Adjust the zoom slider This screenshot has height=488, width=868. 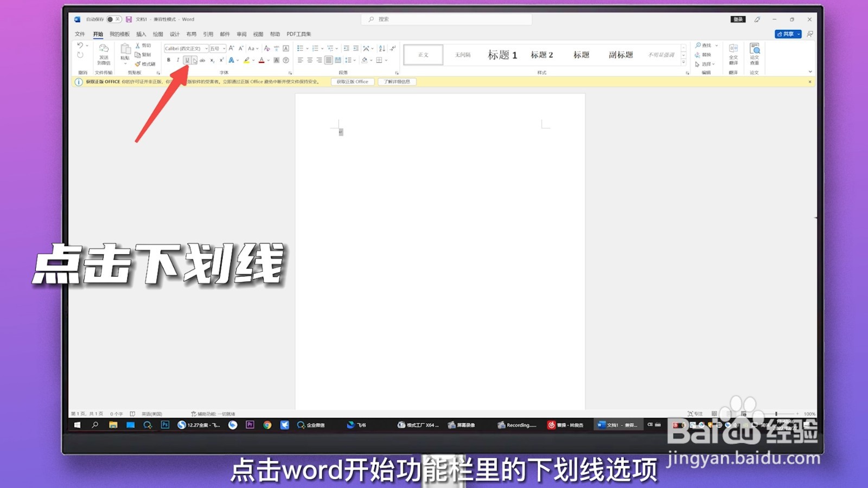point(776,414)
